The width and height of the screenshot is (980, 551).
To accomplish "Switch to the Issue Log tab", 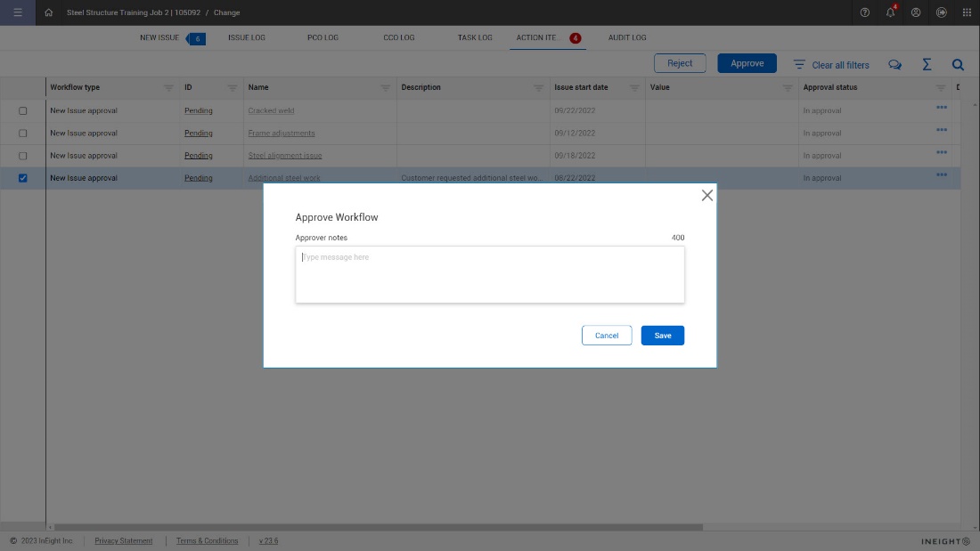I will click(246, 37).
